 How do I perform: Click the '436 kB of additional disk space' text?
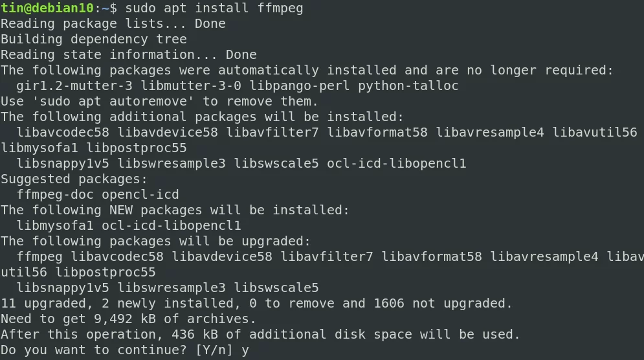coord(292,335)
